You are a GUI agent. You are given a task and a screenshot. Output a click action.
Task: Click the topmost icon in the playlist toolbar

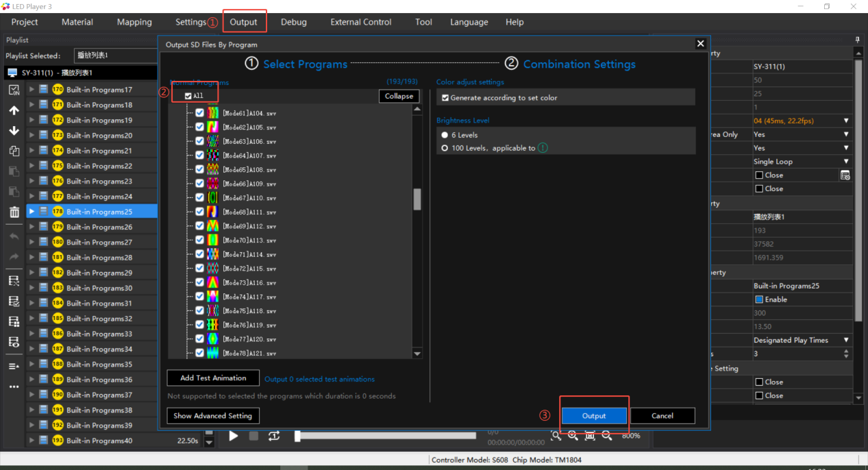pyautogui.click(x=14, y=90)
